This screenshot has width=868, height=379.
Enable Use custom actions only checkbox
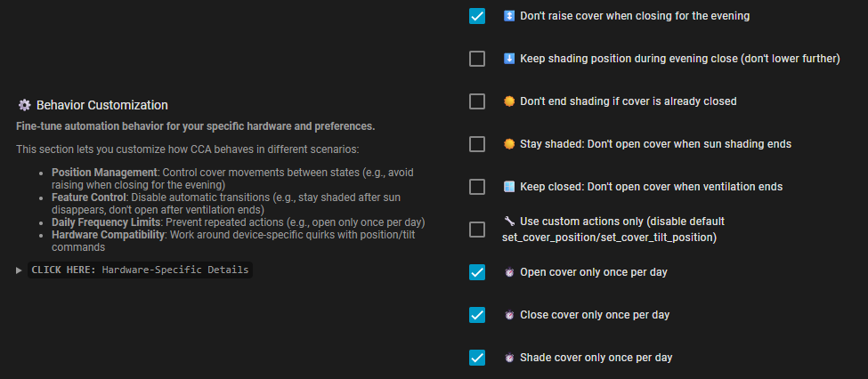tap(477, 230)
